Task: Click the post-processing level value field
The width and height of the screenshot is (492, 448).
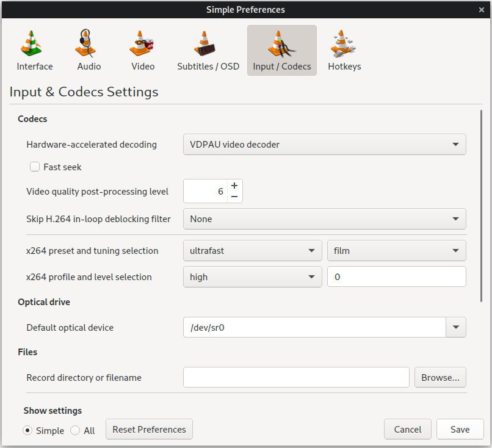Action: [x=205, y=191]
